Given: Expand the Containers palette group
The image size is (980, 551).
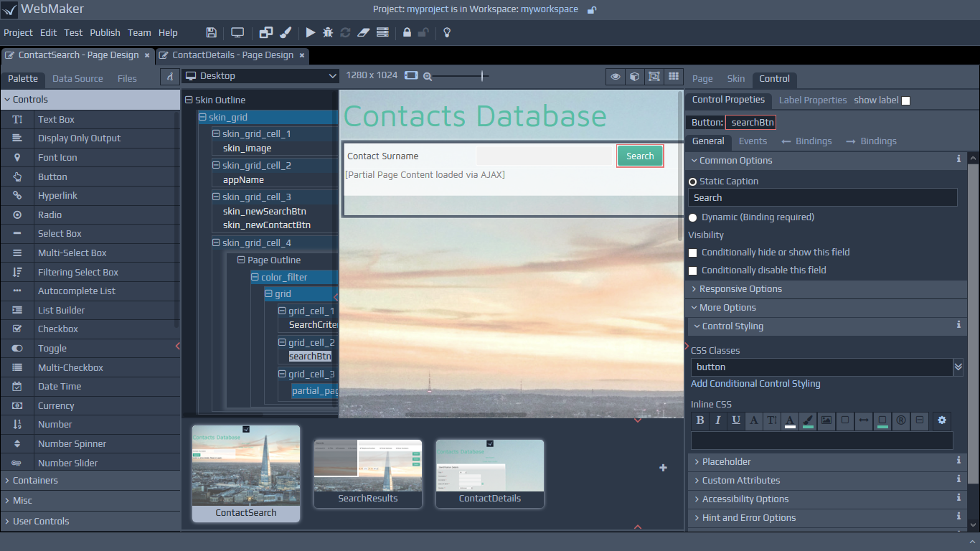Looking at the screenshot, I should [x=35, y=481].
